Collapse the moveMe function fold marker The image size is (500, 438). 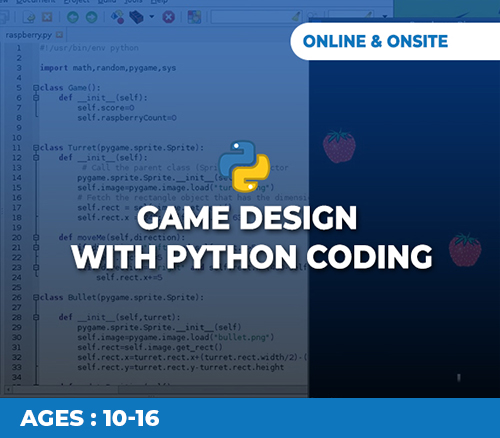pos(36,238)
